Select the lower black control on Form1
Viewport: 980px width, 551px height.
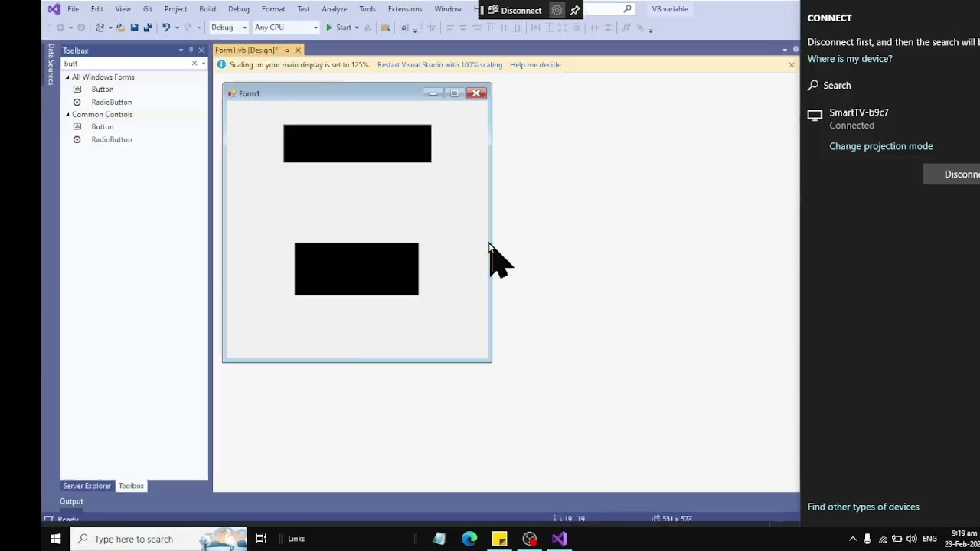point(356,269)
